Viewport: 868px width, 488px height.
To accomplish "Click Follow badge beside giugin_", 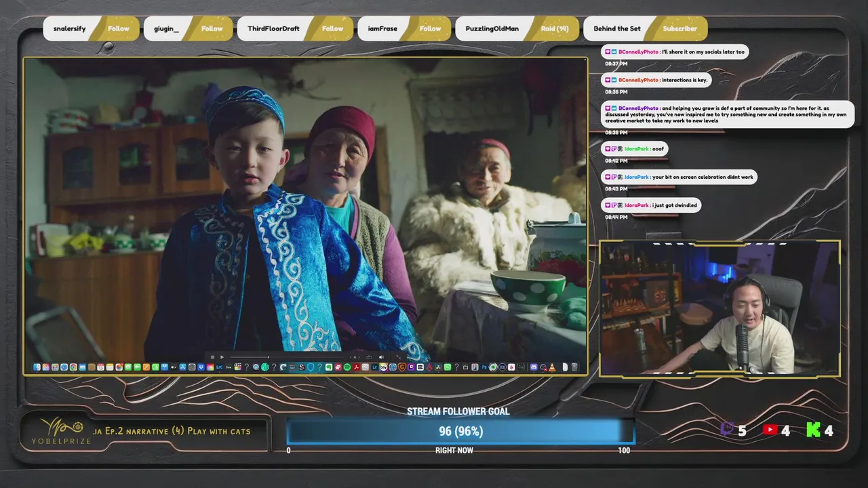I will coord(212,28).
